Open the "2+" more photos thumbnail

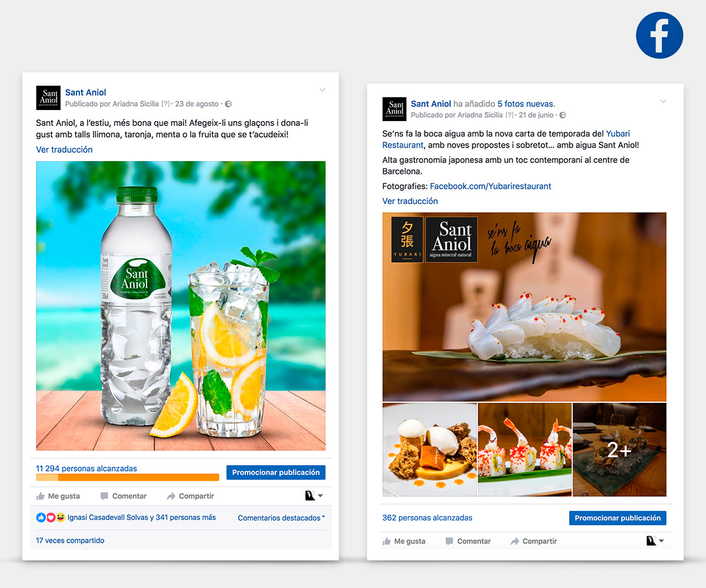click(x=620, y=450)
